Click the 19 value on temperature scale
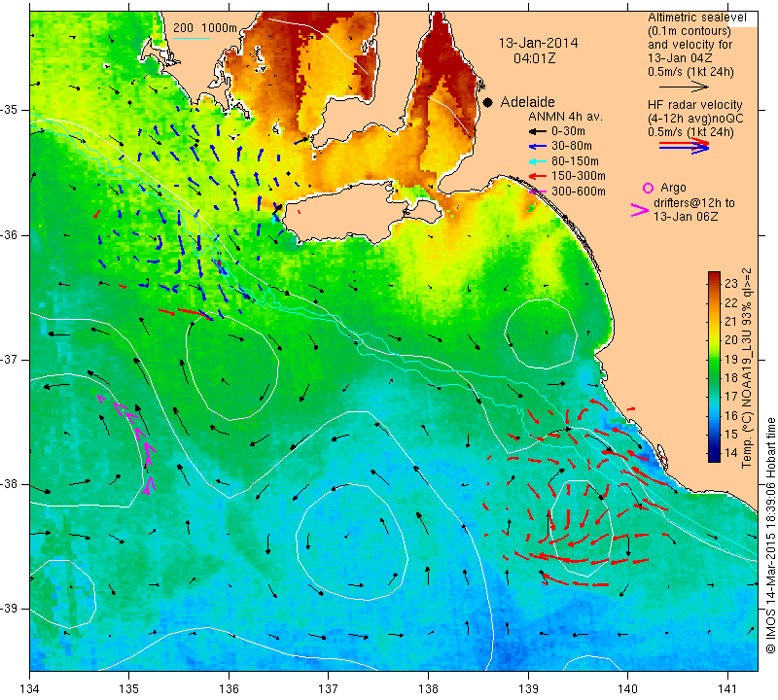The height and width of the screenshot is (700, 778). 731,359
